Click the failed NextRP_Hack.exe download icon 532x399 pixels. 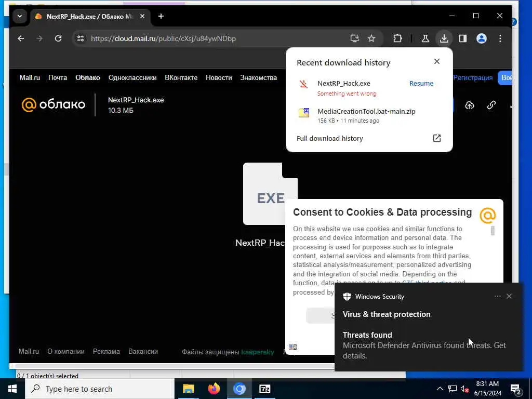(303, 84)
